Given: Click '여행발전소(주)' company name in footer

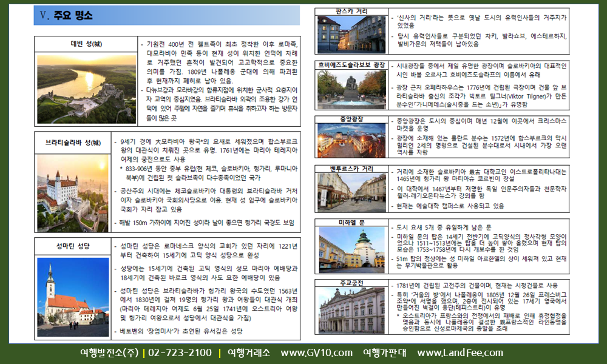Looking at the screenshot, I should (x=109, y=353).
